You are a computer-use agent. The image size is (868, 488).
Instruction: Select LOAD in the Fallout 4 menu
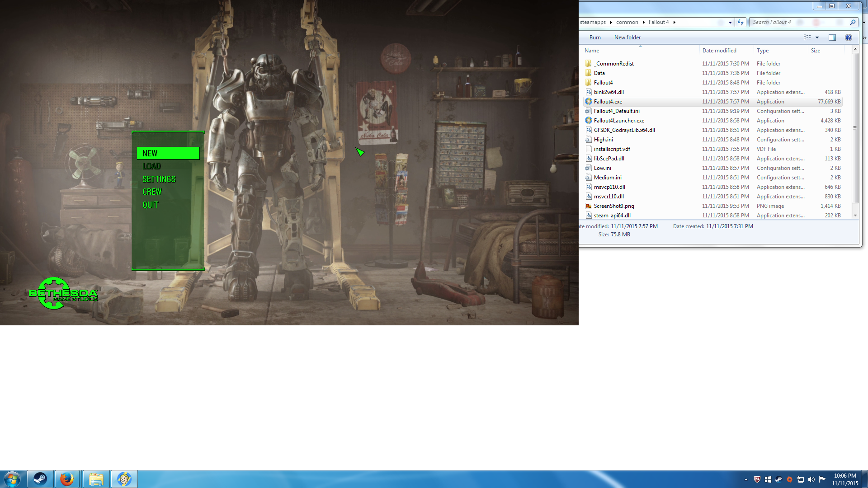(x=151, y=166)
